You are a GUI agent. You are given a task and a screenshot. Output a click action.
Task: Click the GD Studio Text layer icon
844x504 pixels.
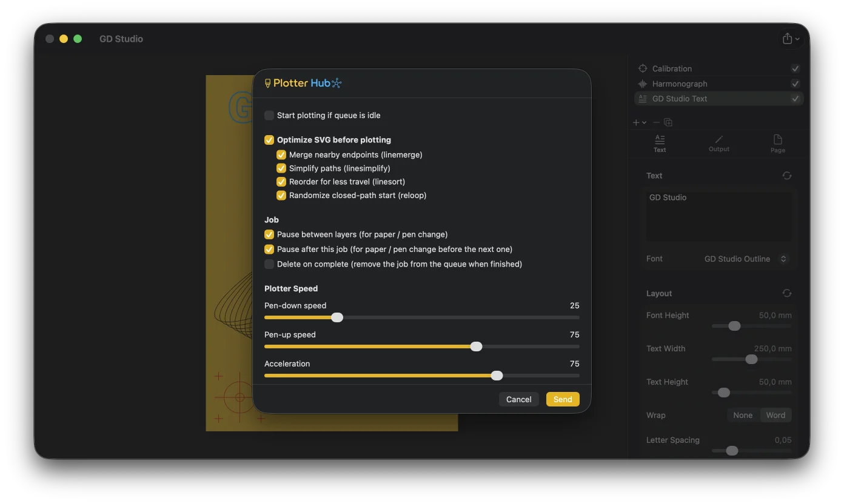[643, 99]
